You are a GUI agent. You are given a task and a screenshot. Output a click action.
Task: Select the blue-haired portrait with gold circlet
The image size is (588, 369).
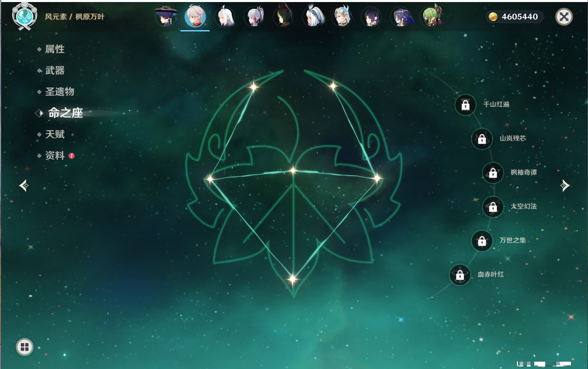click(402, 17)
